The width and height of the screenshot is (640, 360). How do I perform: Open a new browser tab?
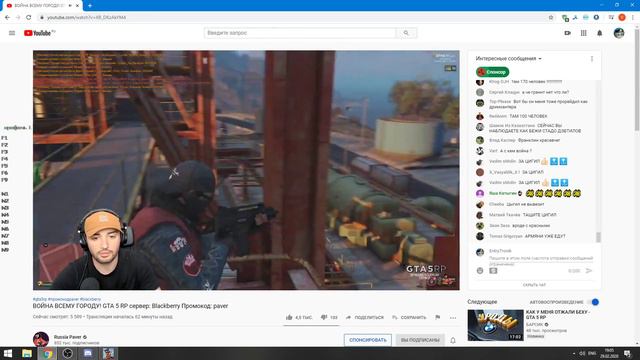point(90,6)
